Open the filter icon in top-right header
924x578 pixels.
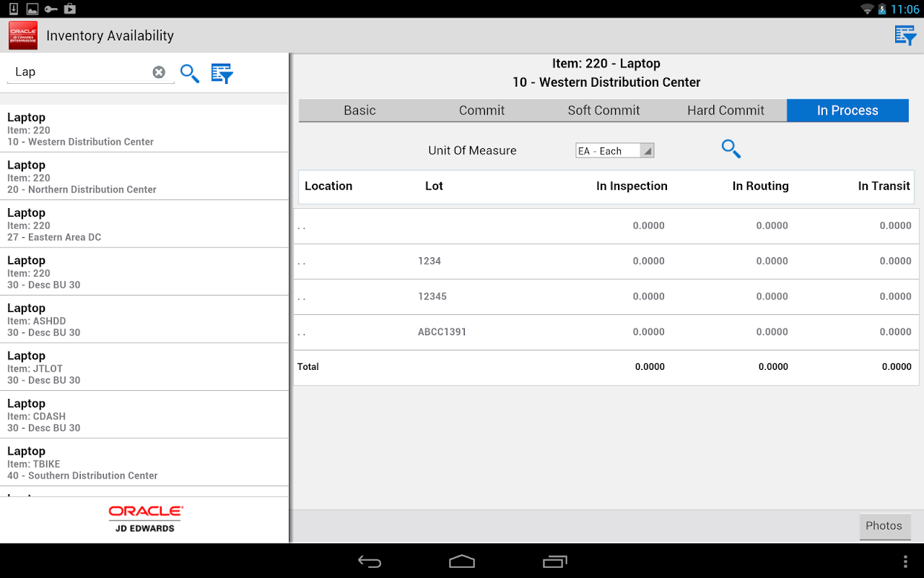[x=905, y=35]
